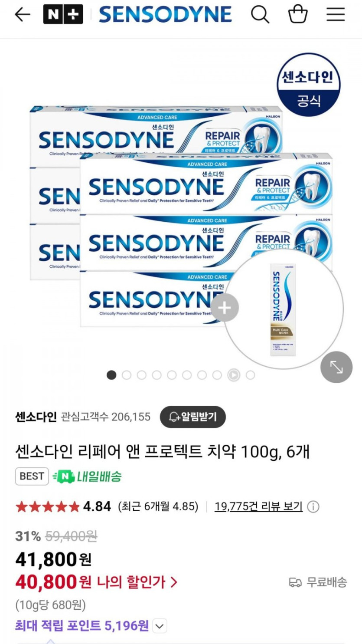This screenshot has height=644, width=362.
Task: Tap the plus icon on bonus item
Action: pos(225,308)
